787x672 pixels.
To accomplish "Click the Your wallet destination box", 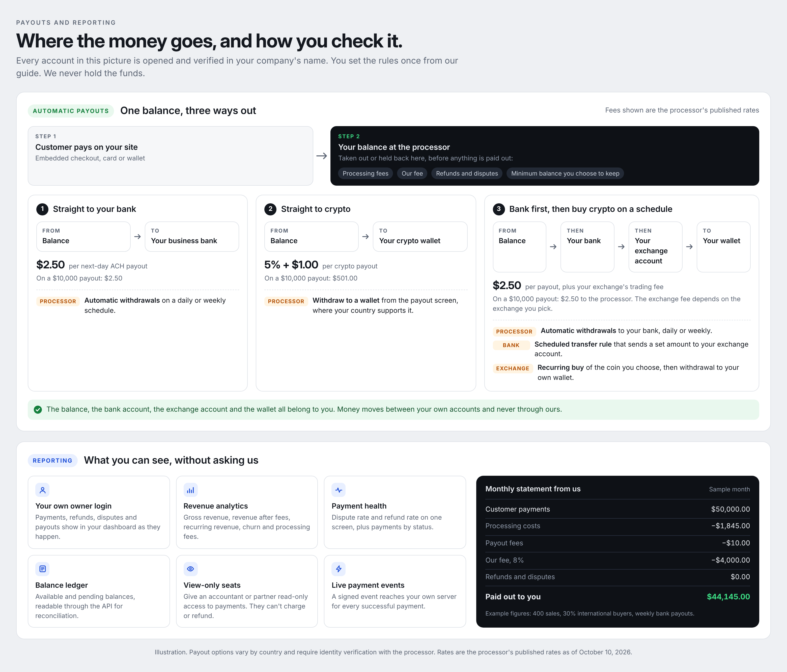I will tap(724, 247).
